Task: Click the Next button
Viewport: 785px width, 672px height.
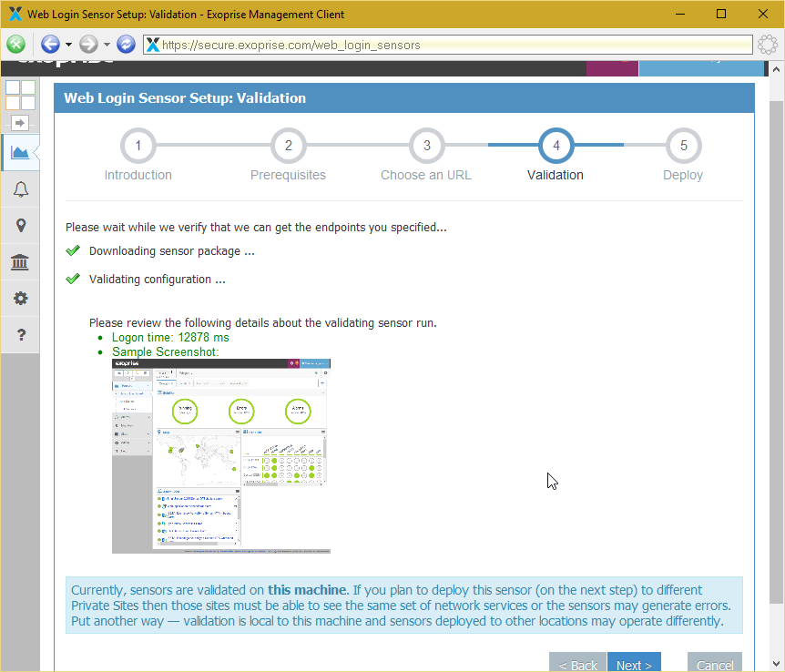Action: [x=635, y=663]
